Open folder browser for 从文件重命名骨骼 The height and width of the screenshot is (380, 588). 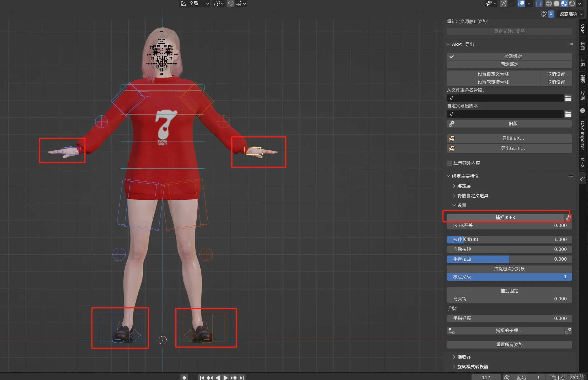click(x=568, y=98)
